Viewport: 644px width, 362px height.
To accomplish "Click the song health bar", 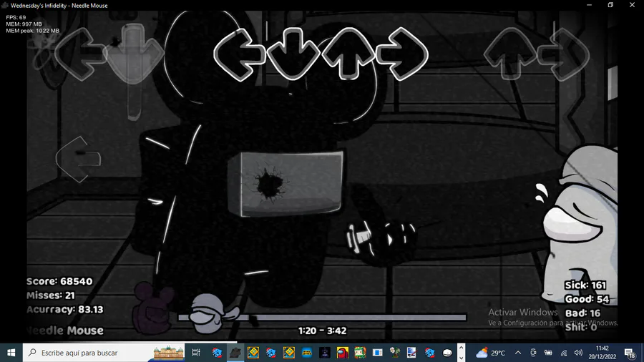I will (322, 317).
